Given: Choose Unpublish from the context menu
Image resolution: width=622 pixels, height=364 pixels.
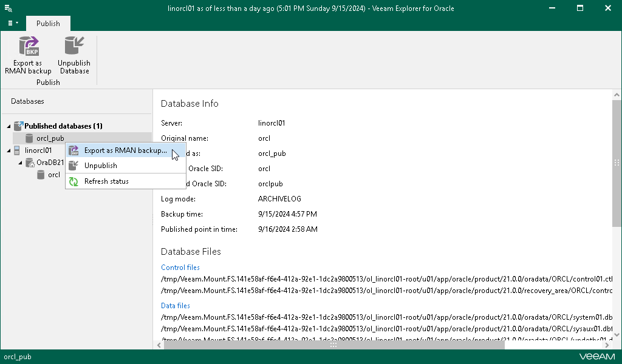Looking at the screenshot, I should pos(126,166).
